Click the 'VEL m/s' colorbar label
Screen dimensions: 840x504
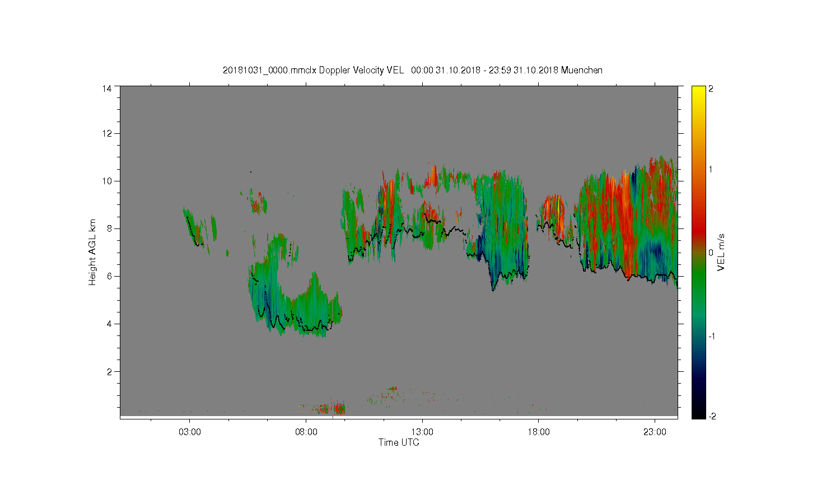click(x=721, y=253)
